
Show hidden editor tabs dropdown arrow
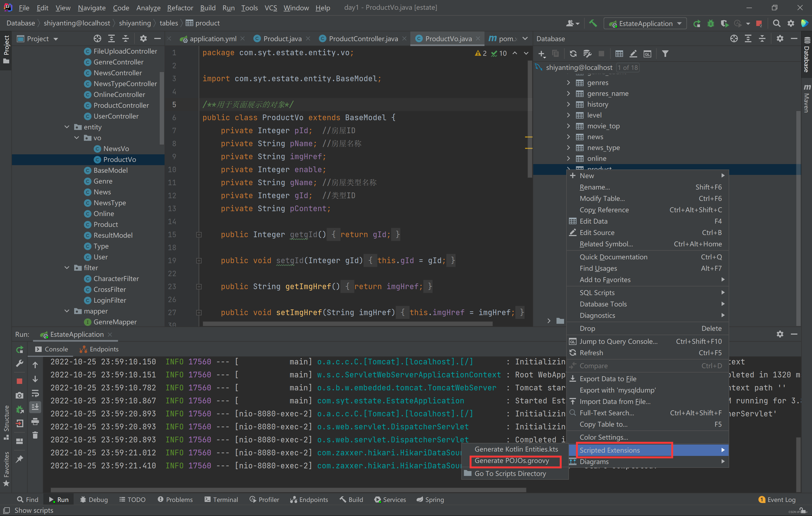point(525,39)
